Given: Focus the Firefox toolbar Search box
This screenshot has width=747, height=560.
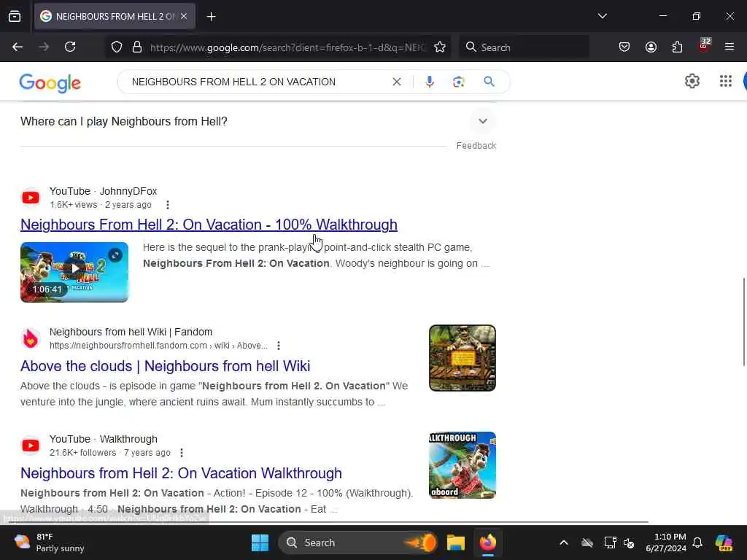Looking at the screenshot, I should (524, 47).
